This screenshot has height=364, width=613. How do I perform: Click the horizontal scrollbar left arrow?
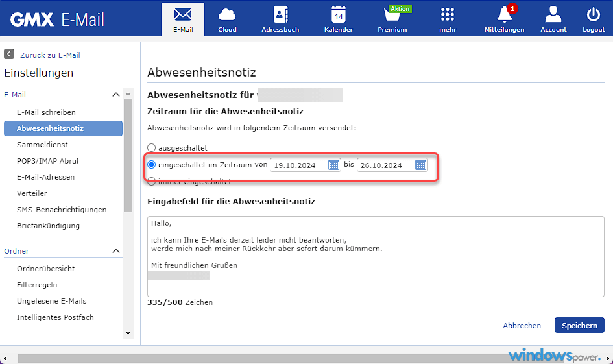pyautogui.click(x=5, y=358)
